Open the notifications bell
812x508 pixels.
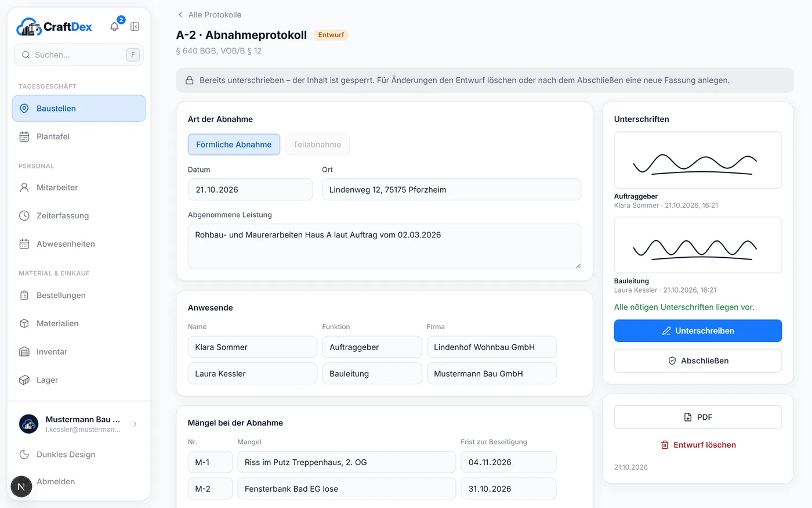114,27
